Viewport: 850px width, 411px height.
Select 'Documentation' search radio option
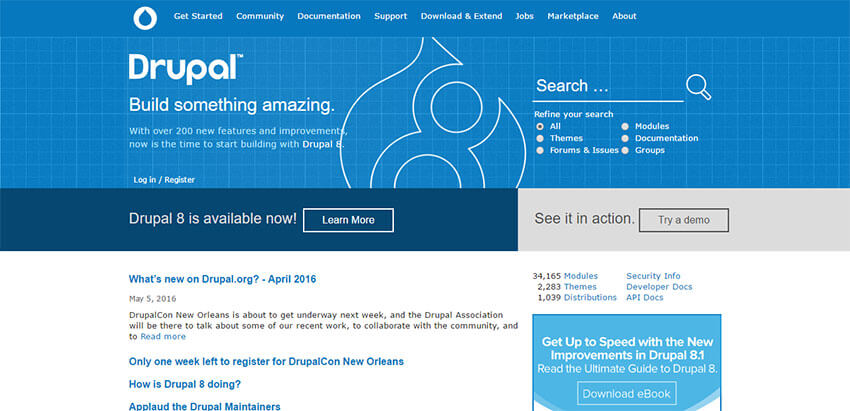pyautogui.click(x=626, y=139)
